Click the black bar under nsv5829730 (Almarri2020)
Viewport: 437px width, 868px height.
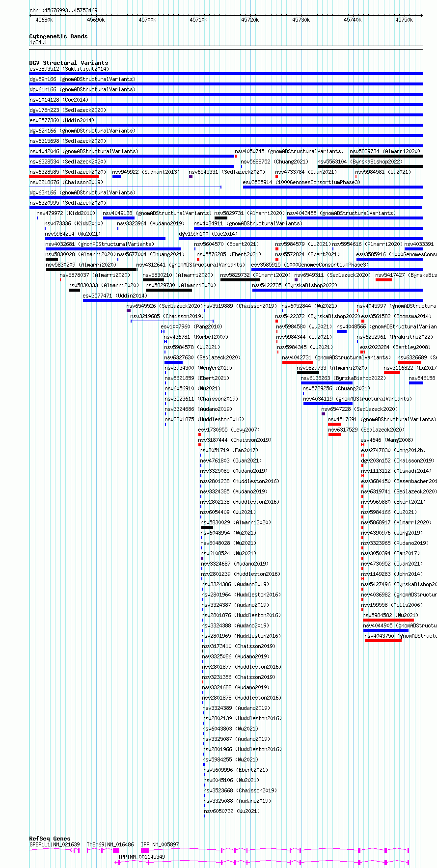[169, 290]
